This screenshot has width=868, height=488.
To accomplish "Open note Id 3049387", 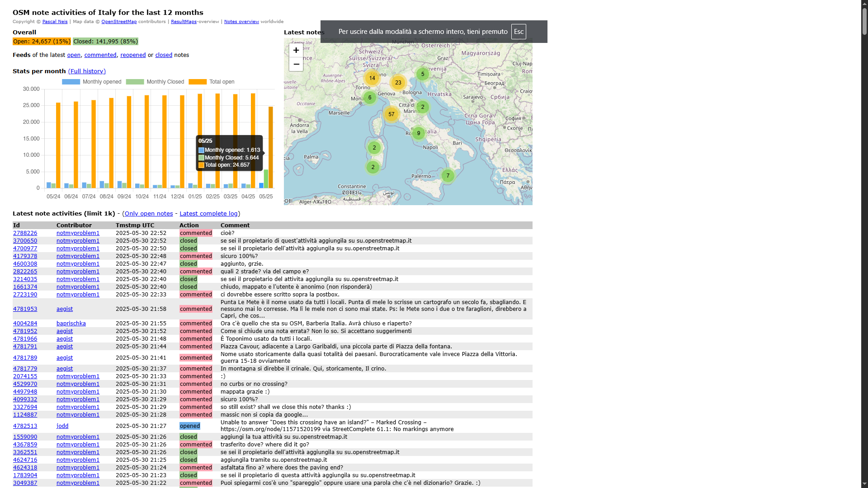I will [x=25, y=483].
